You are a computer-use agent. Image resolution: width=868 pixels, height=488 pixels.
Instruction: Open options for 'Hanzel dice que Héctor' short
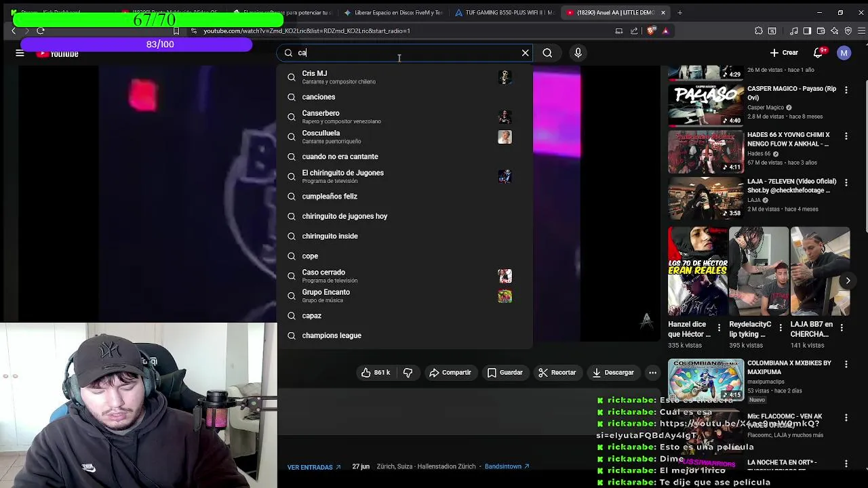(x=719, y=328)
